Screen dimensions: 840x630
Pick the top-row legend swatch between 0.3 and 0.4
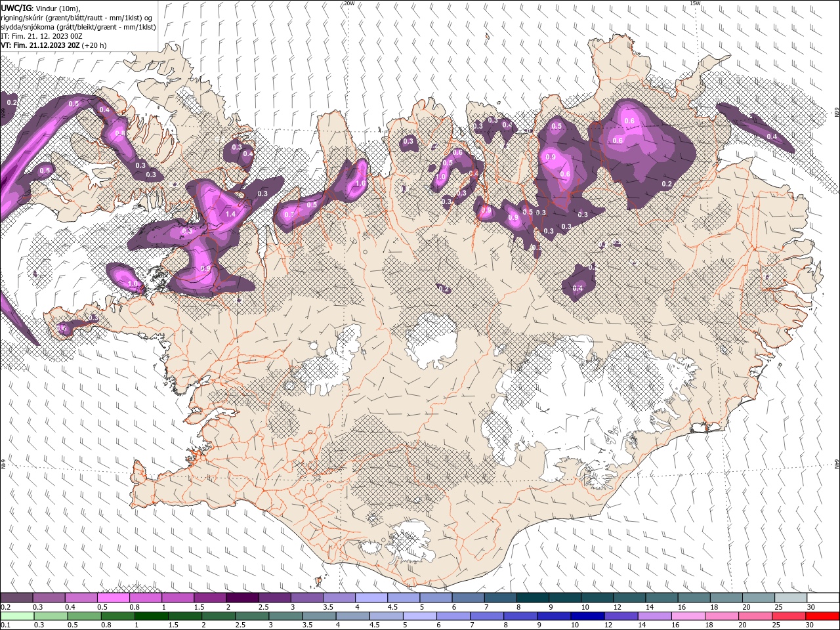tap(49, 598)
